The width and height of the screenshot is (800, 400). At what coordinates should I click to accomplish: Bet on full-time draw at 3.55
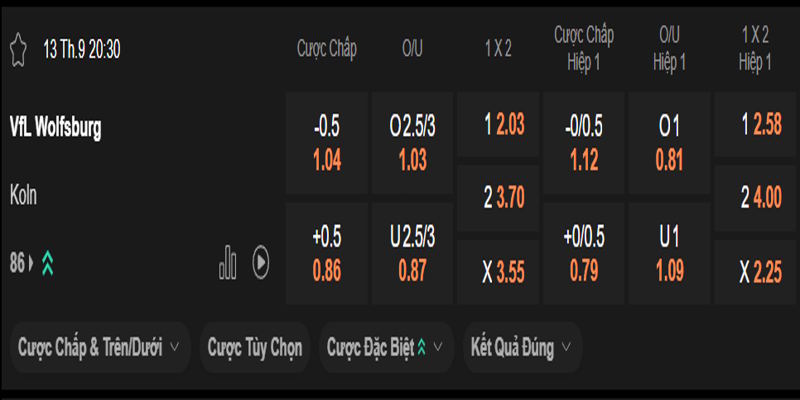(497, 272)
